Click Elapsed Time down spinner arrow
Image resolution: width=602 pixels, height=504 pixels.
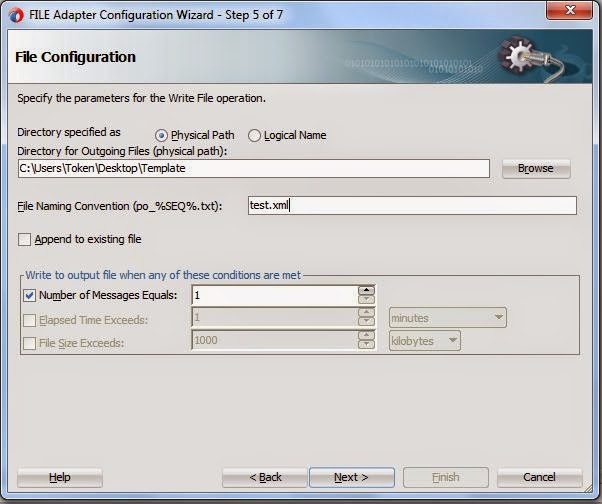pyautogui.click(x=366, y=322)
